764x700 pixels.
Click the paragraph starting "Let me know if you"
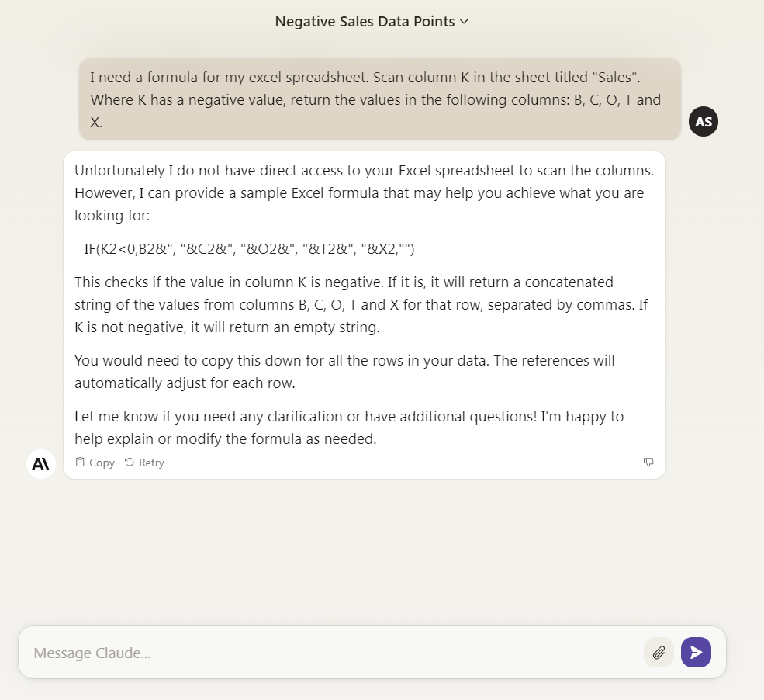(x=349, y=428)
